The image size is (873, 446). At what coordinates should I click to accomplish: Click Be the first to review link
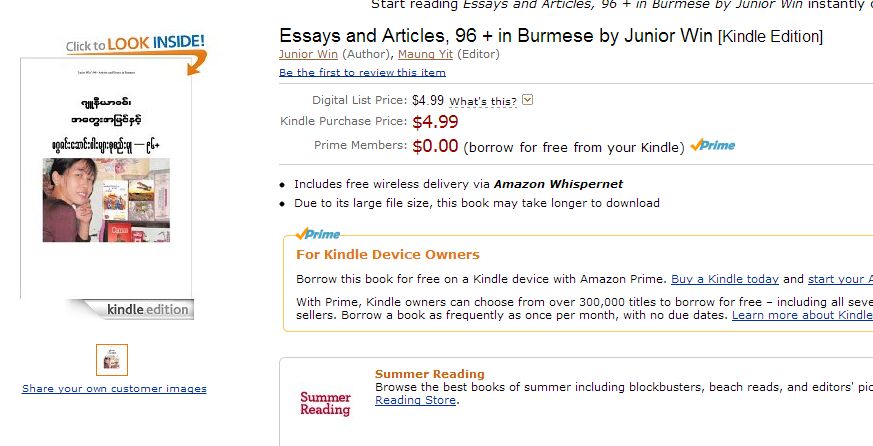362,72
